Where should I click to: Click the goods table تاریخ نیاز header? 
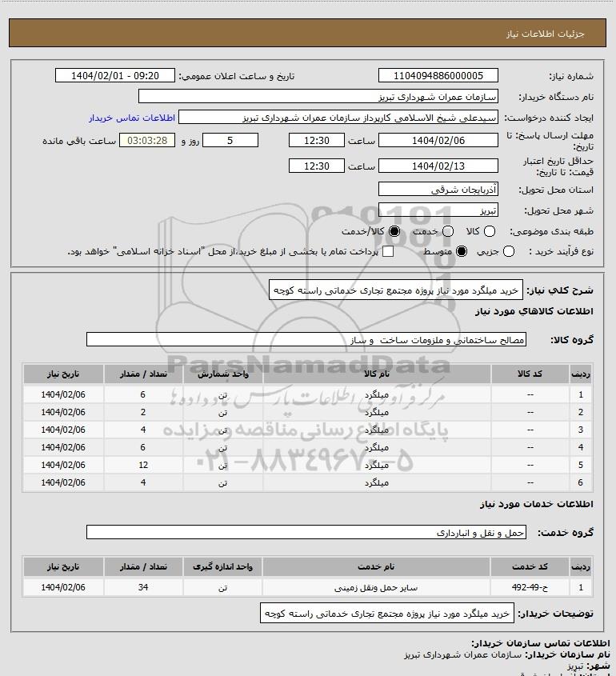coord(63,374)
